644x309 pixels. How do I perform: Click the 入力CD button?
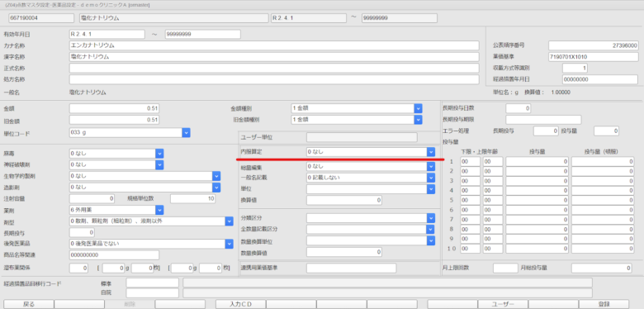(x=241, y=304)
